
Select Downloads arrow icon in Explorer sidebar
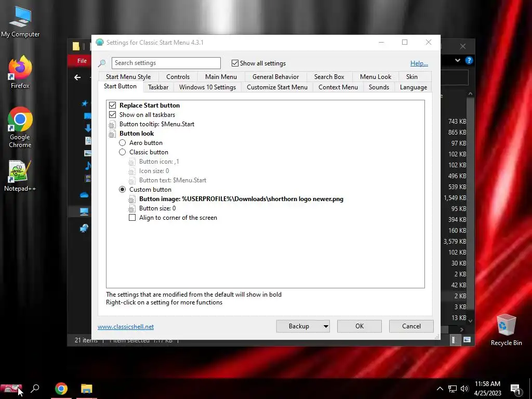[x=87, y=128]
